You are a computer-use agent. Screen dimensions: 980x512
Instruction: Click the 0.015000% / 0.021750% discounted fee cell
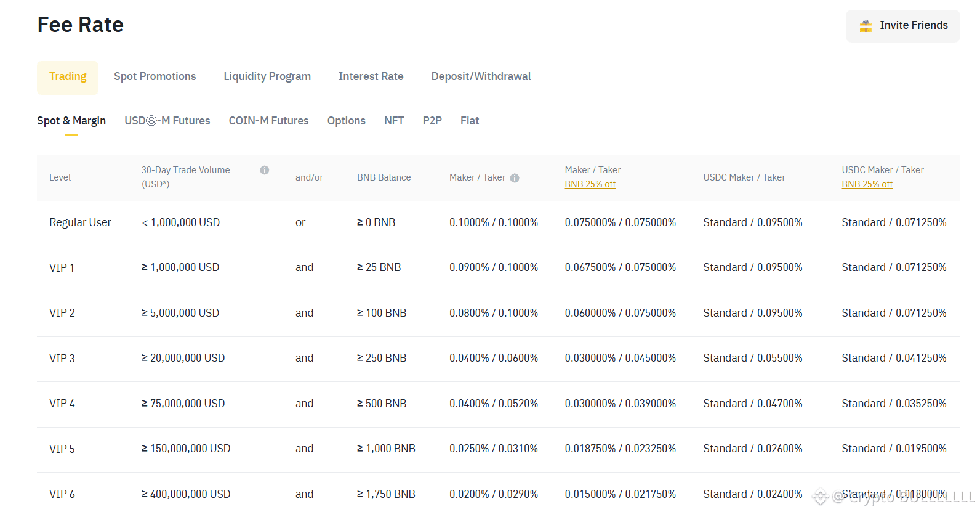[621, 494]
